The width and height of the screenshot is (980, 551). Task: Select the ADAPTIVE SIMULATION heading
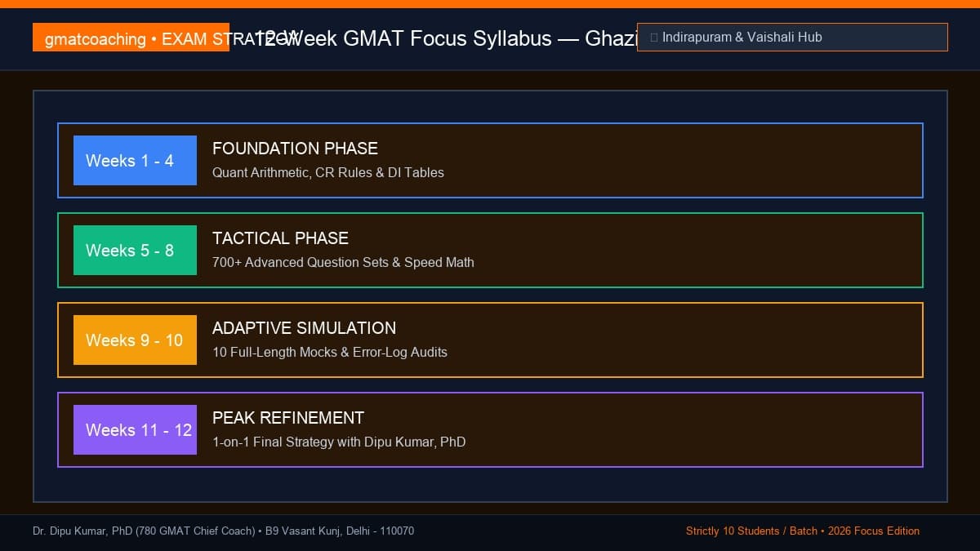point(304,328)
